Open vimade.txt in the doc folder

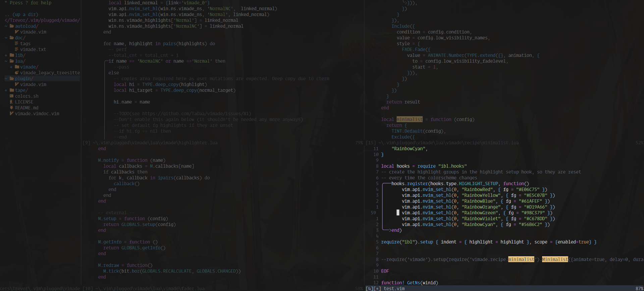pyautogui.click(x=33, y=49)
